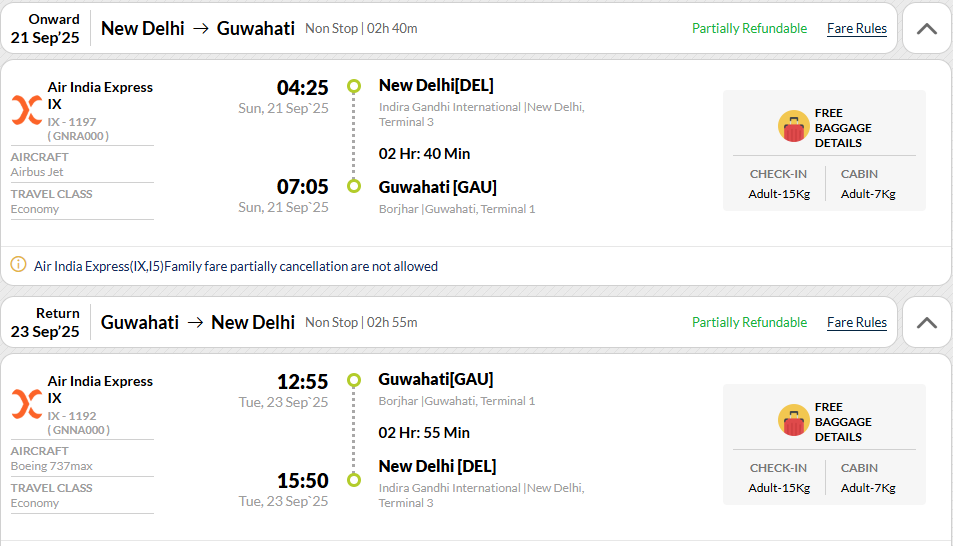Image resolution: width=953 pixels, height=546 pixels.
Task: Select the Onward 21 Sep'25 header
Action: point(45,29)
